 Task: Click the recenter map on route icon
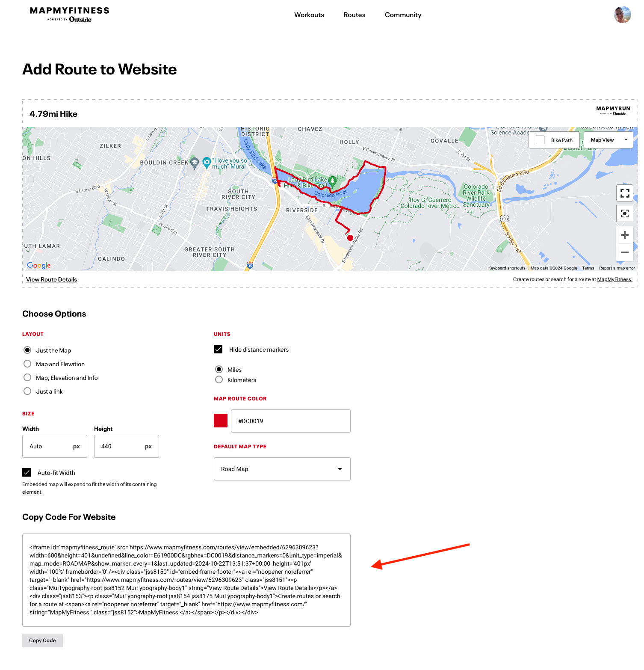click(624, 213)
